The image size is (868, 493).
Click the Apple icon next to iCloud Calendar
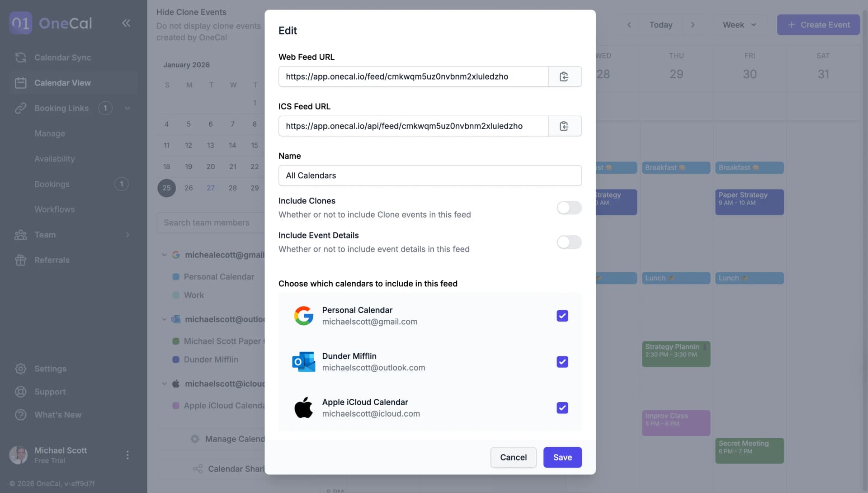tap(303, 408)
